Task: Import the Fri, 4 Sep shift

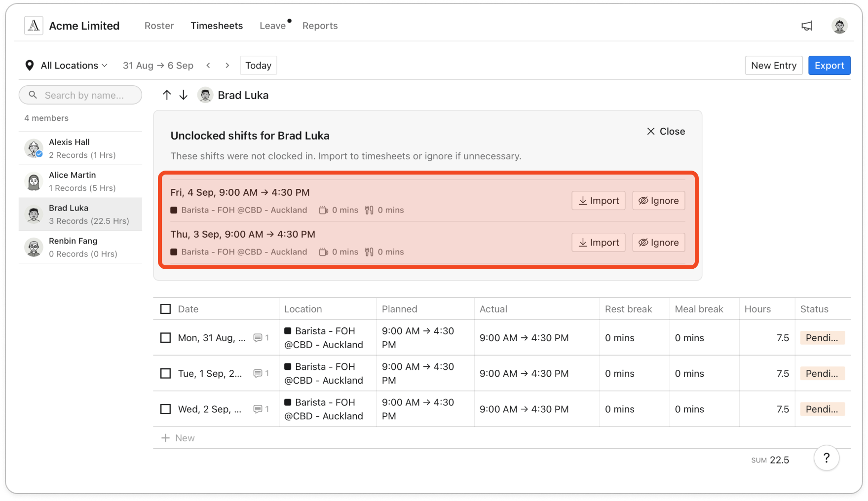Action: click(x=599, y=201)
